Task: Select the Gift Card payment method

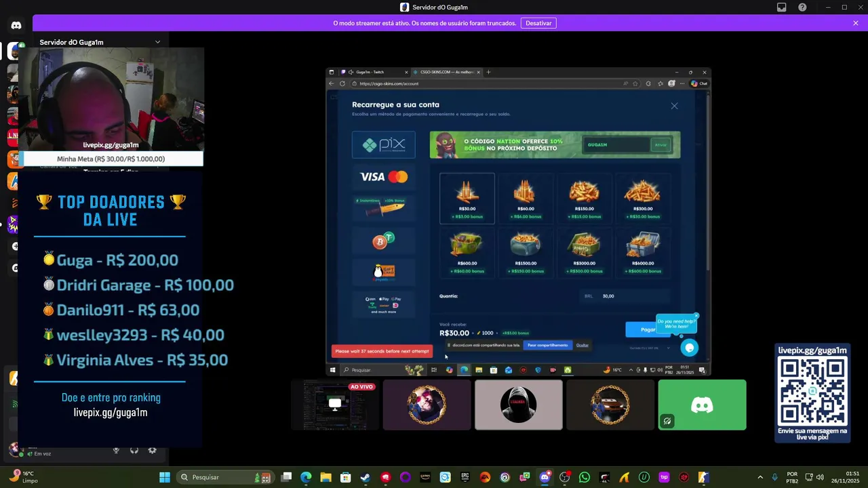Action: pos(384,272)
